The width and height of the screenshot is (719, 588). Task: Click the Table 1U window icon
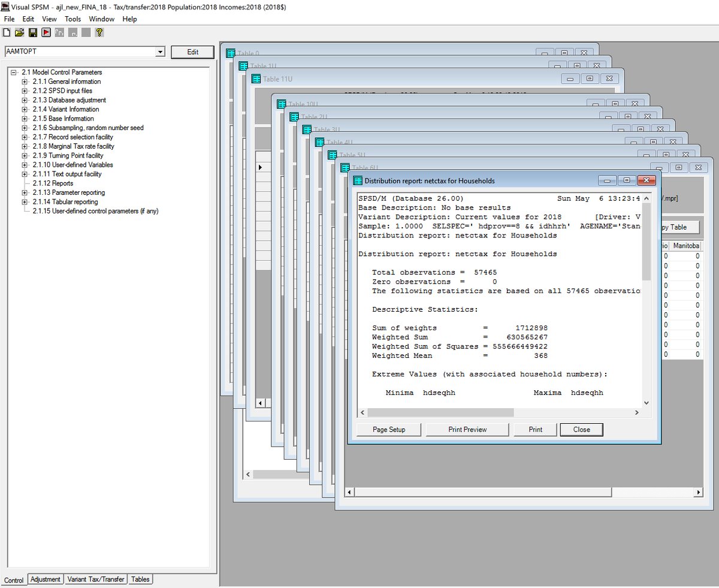[243, 66]
